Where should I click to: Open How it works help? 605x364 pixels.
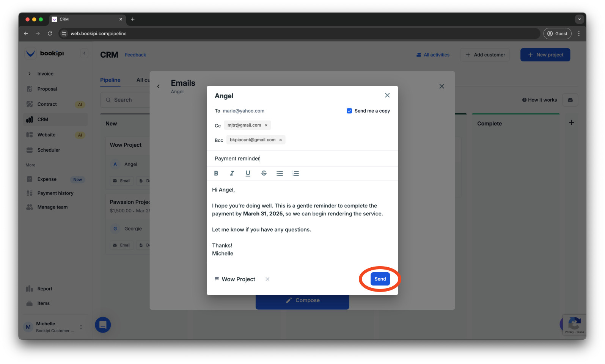click(539, 100)
